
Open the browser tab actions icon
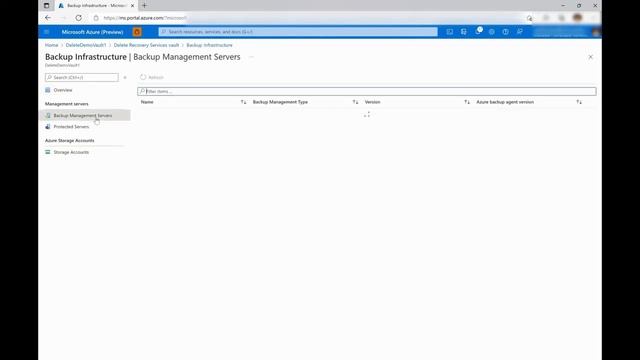click(47, 6)
